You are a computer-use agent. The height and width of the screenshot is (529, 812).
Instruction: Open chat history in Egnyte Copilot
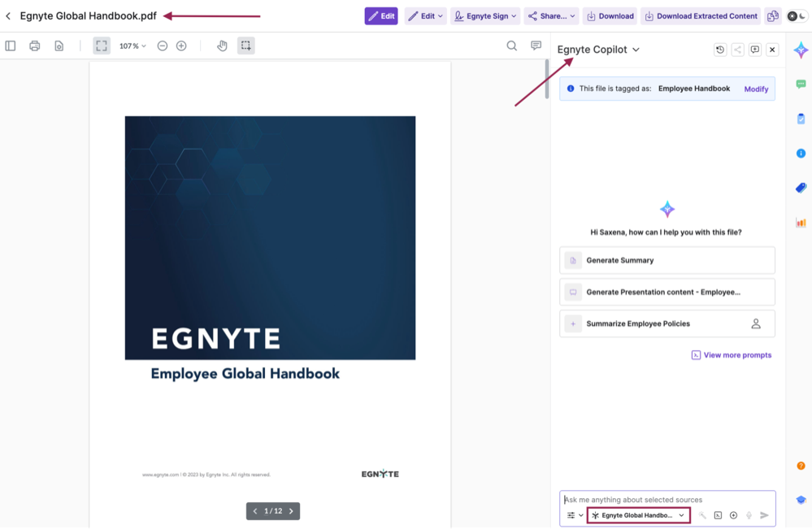720,50
